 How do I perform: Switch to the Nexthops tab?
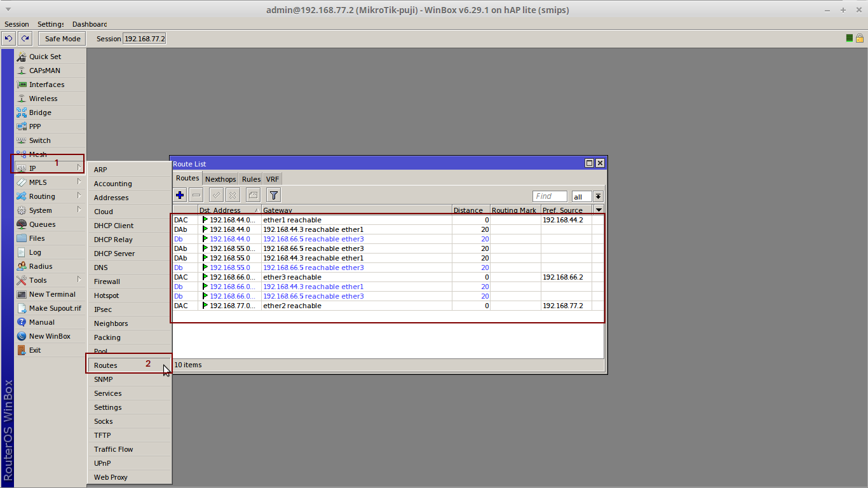[x=220, y=179]
